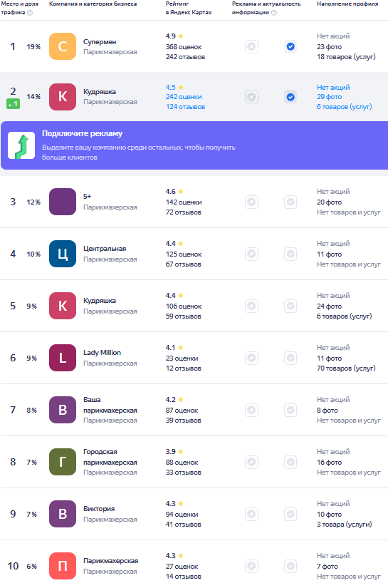The width and height of the screenshot is (388, 588).
Task: Click the Супермен orange C logo
Action: [63, 46]
